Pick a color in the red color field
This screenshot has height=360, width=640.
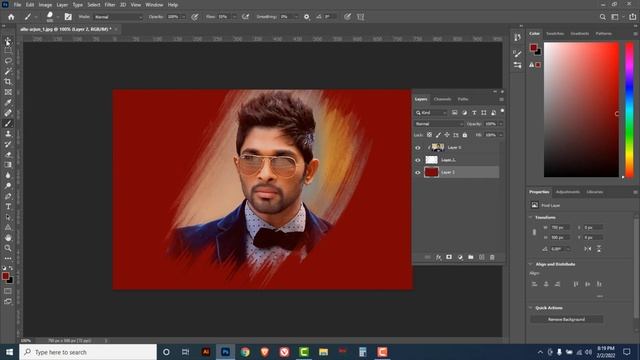(x=581, y=110)
